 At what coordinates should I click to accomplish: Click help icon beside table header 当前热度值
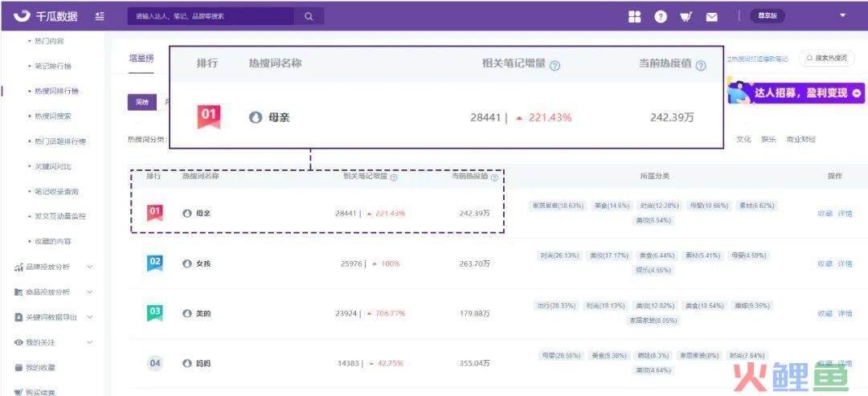(x=494, y=178)
